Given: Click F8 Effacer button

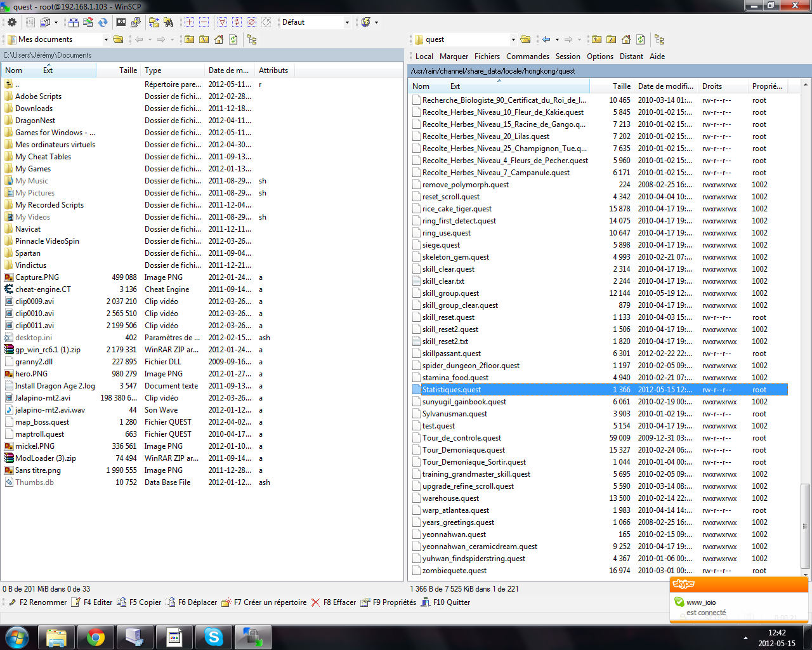Looking at the screenshot, I should point(334,602).
